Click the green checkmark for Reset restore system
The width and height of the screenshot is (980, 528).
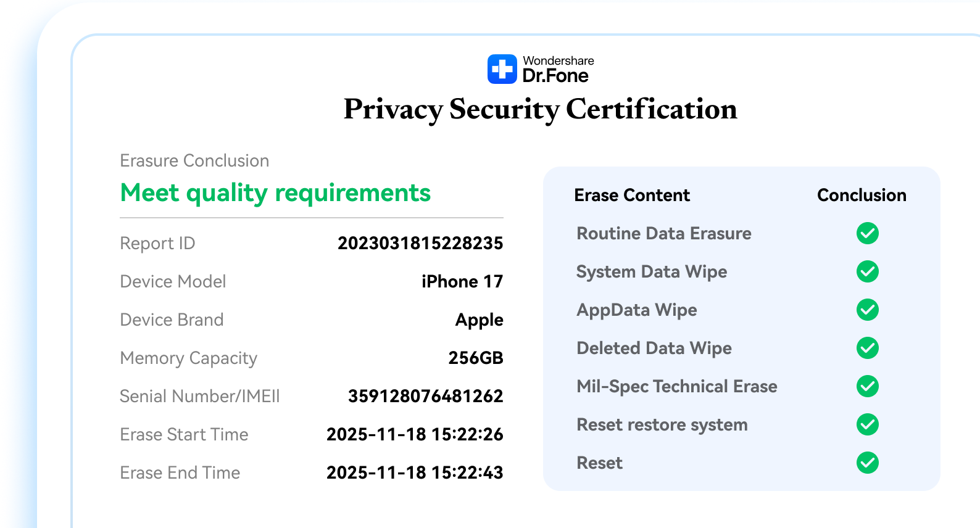[868, 424]
